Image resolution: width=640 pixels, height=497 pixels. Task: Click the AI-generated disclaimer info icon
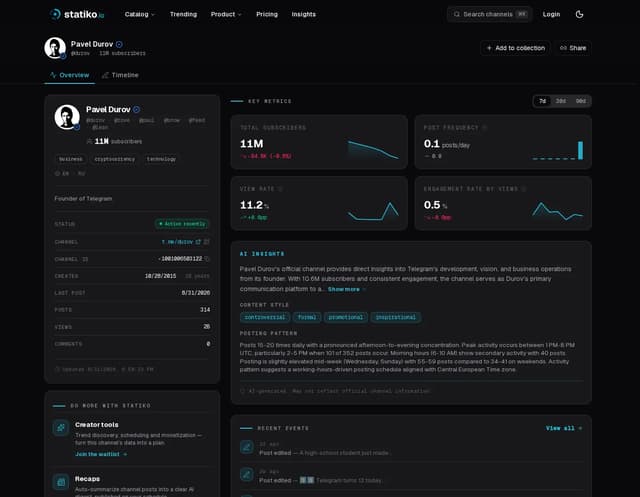click(x=242, y=391)
